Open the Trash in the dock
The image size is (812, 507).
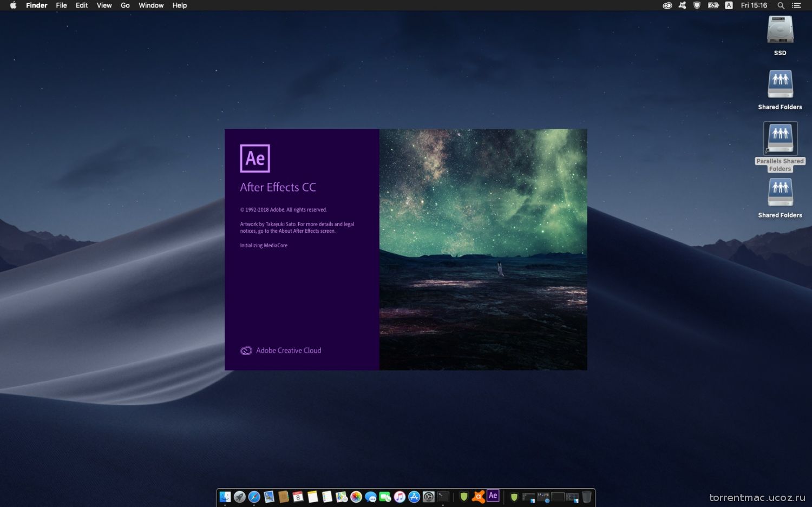click(x=587, y=497)
